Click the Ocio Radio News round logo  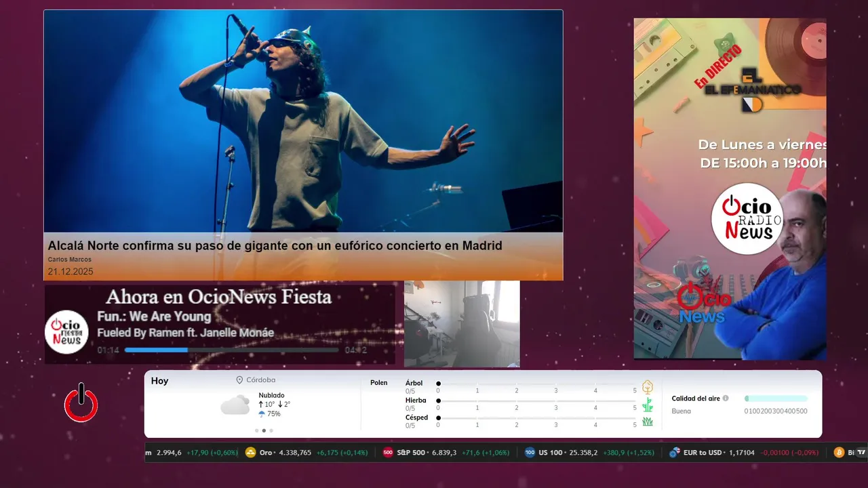click(x=747, y=218)
